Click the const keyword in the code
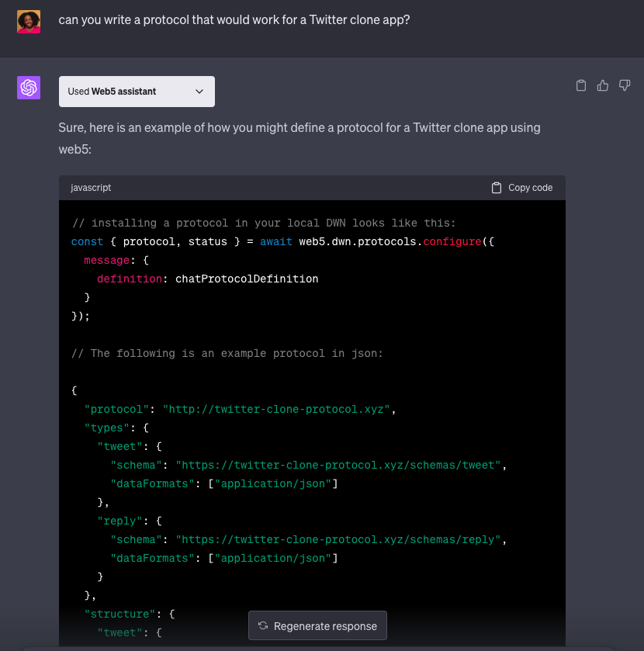 coord(87,241)
